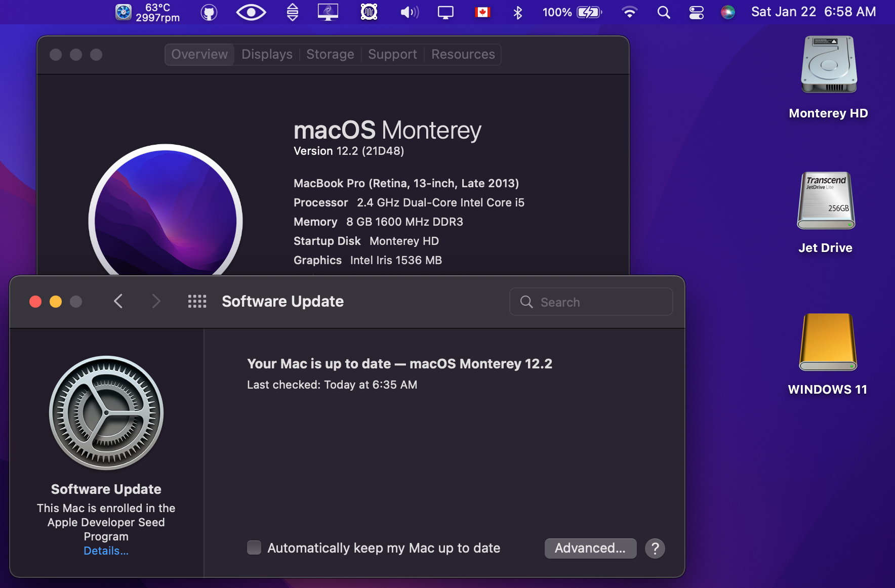The width and height of the screenshot is (895, 588).
Task: Click the audio waveform menu bar icon
Action: 369,12
